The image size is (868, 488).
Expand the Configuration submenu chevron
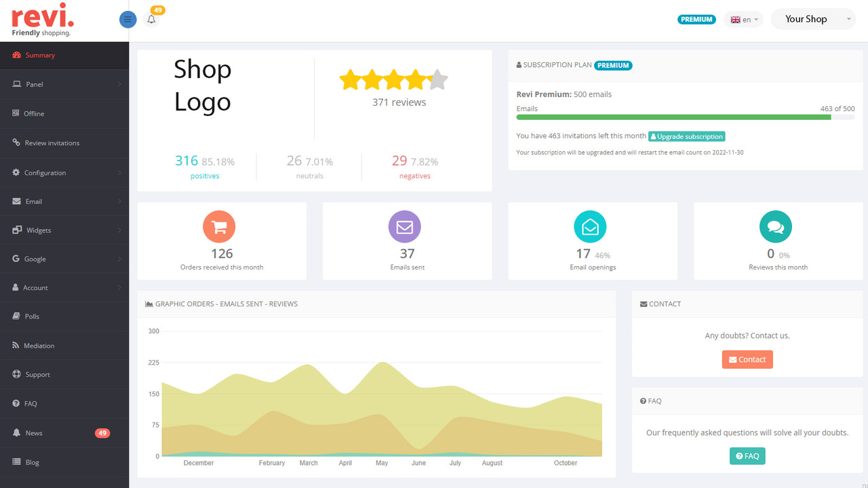tap(119, 172)
